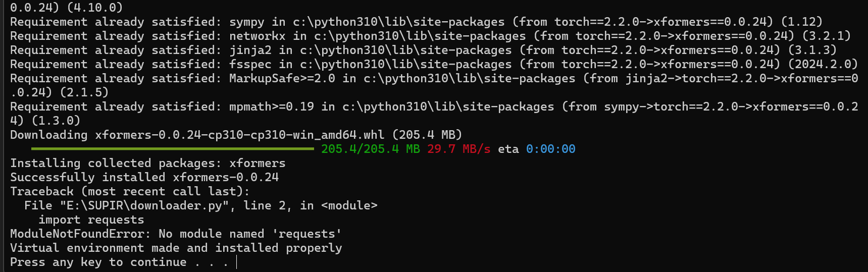Click the red 29.7 MB/s speed text

coord(458,149)
